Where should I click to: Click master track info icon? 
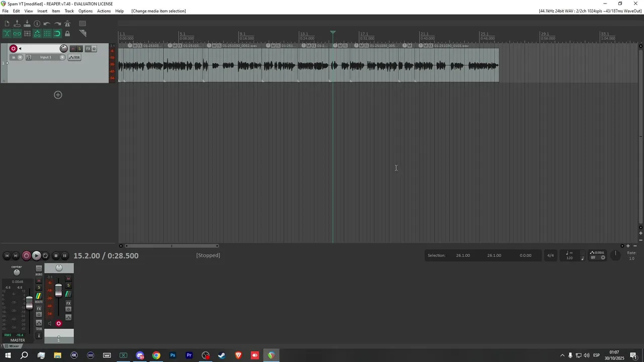pyautogui.click(x=39, y=335)
